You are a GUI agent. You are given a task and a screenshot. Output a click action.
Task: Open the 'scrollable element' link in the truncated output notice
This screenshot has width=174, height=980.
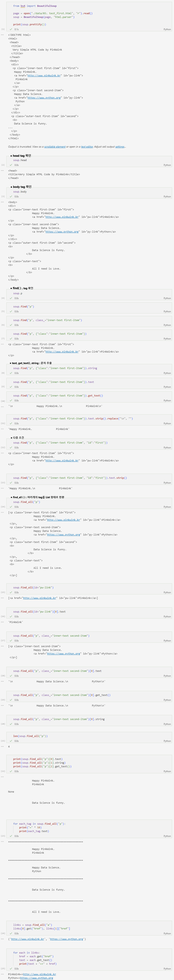tap(55, 147)
